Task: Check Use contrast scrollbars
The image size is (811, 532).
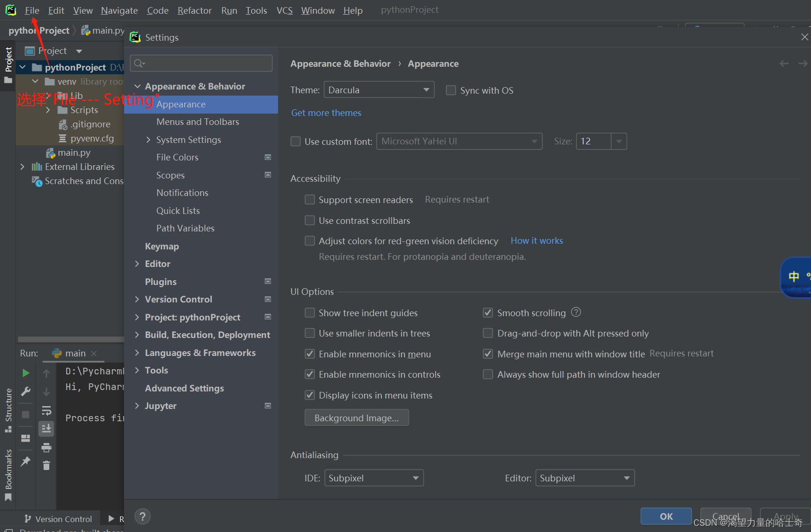Action: [310, 220]
